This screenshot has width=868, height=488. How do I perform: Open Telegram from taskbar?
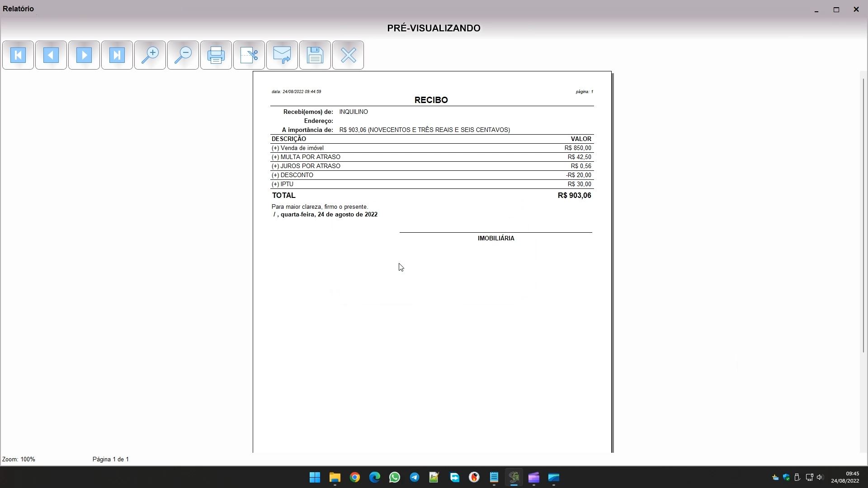(415, 477)
